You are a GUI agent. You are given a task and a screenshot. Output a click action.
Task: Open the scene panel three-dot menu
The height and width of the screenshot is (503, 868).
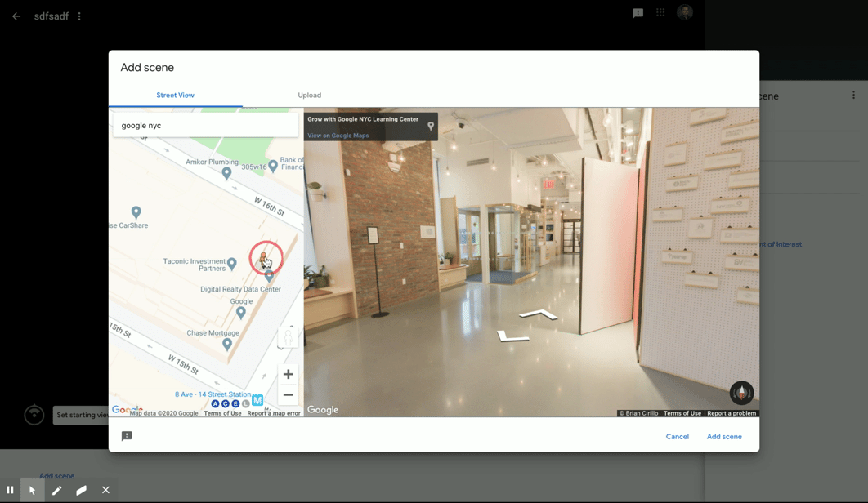[853, 96]
